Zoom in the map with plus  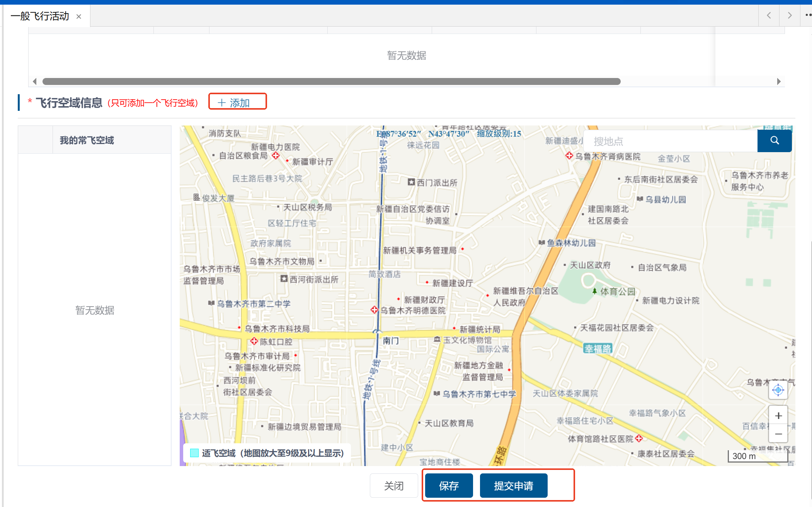(x=778, y=415)
